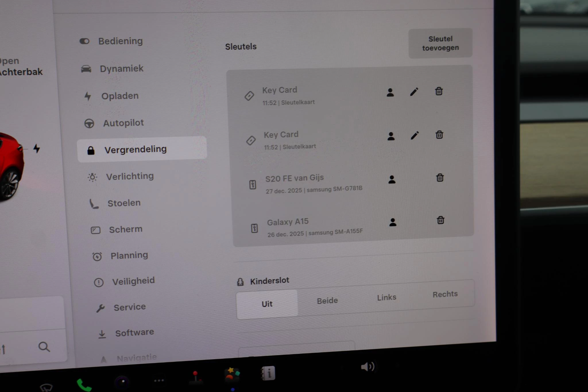Enable child lock on Beide doors
The height and width of the screenshot is (392, 588).
click(x=327, y=300)
